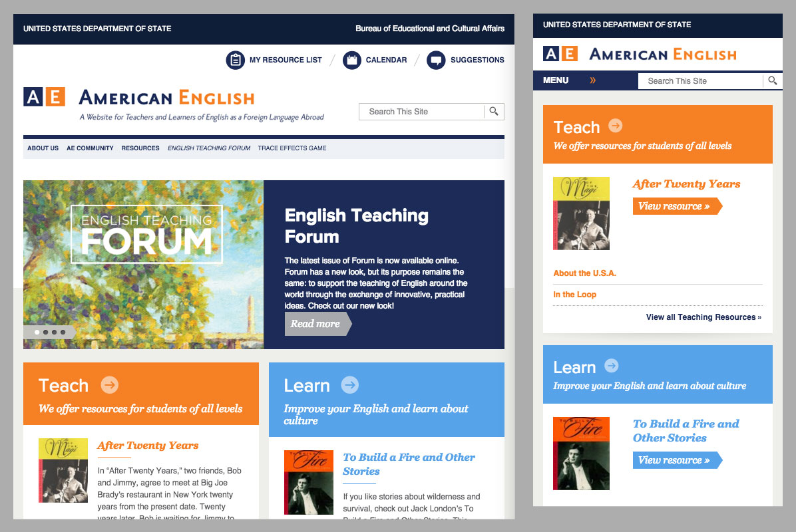Expand the mobile MENU double-chevron
This screenshot has height=532, width=796.
(592, 80)
